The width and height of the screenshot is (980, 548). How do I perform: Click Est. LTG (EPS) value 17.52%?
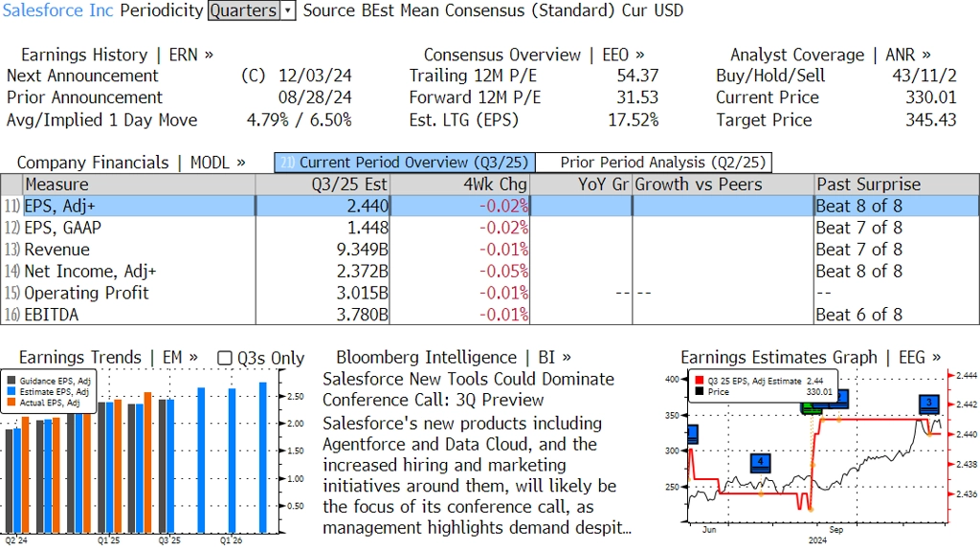[x=634, y=120]
